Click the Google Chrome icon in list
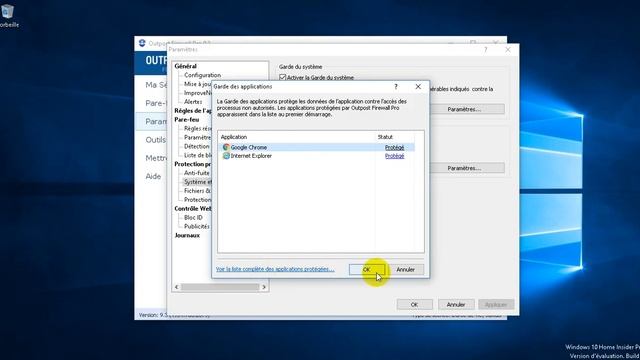The image size is (640, 360). pos(226,147)
